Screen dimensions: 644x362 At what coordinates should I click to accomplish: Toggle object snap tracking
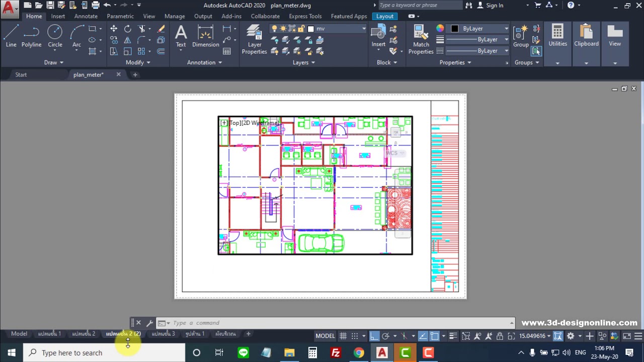pos(423,336)
